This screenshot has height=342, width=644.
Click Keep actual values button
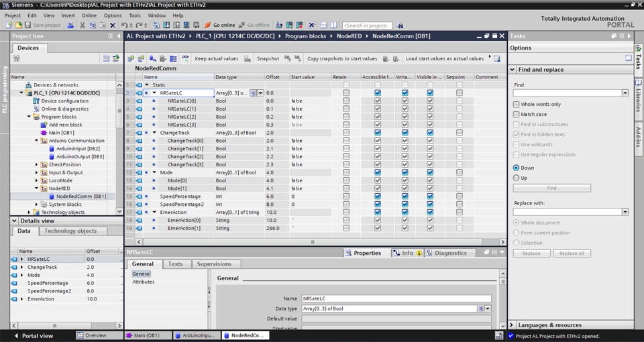tap(217, 59)
